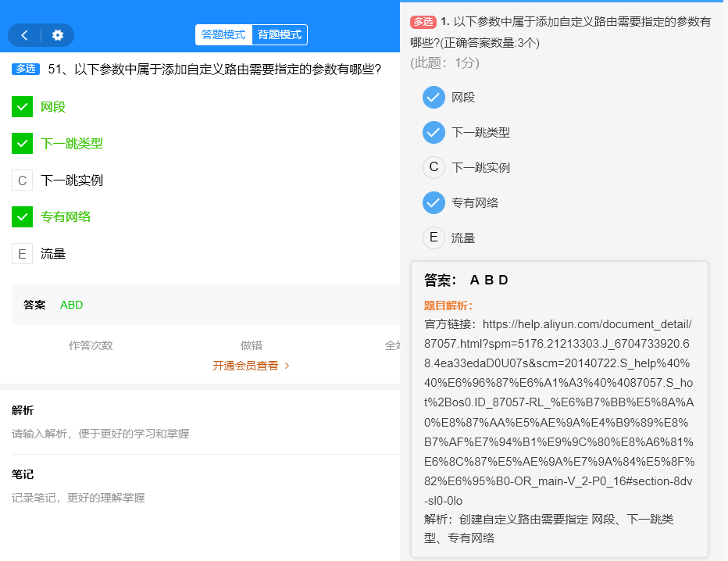Viewport: 728px width, 561px height.
Task: Toggle the blue 网段 circle in right panel
Action: coord(434,97)
